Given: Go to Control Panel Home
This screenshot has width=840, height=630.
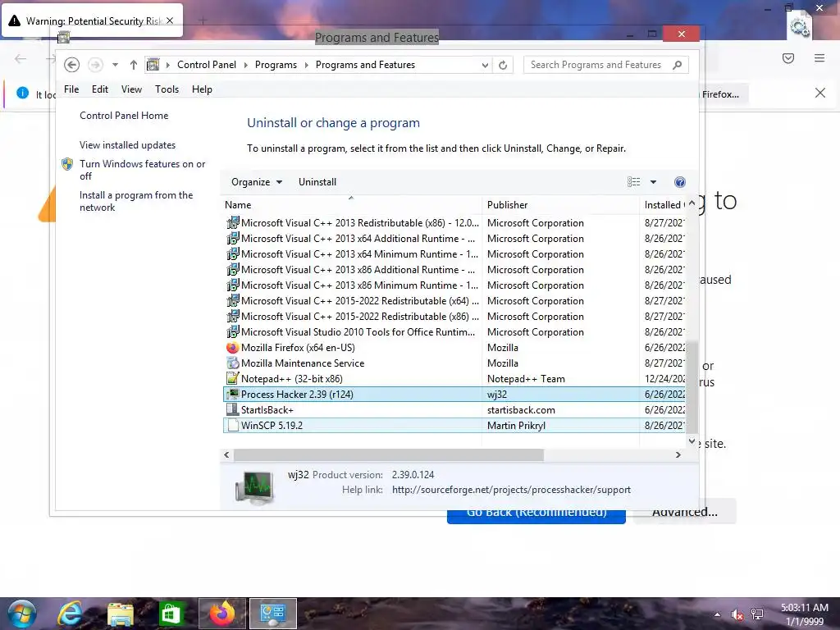Looking at the screenshot, I should pos(124,116).
